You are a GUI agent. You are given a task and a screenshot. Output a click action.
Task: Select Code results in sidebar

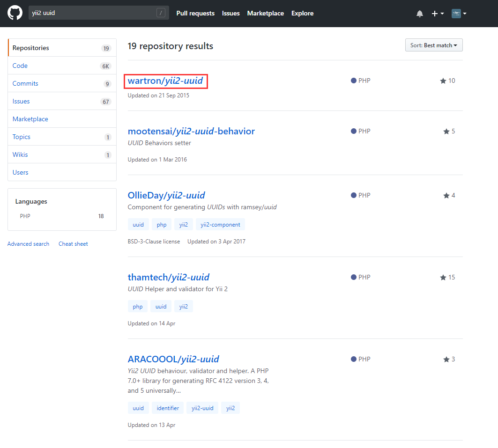[x=20, y=66]
